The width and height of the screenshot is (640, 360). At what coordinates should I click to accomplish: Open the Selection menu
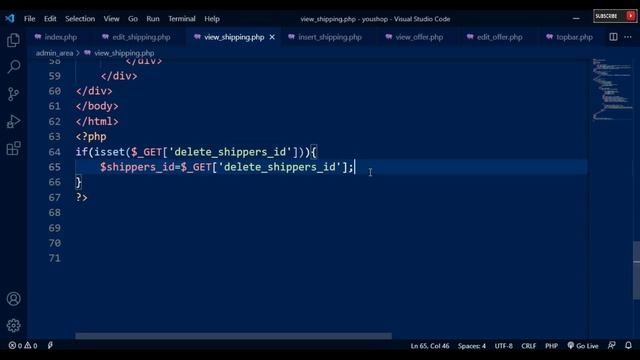[x=80, y=19]
